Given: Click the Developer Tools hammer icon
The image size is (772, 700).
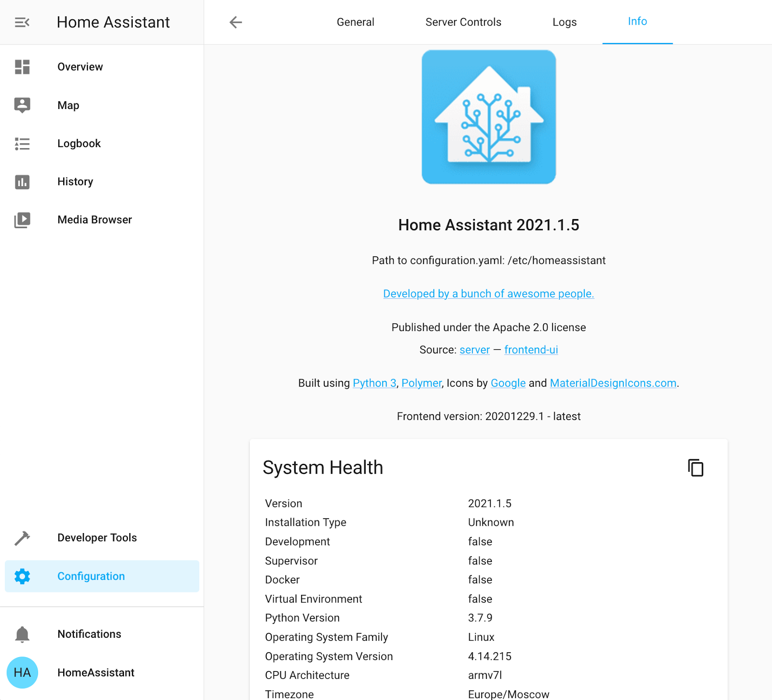Looking at the screenshot, I should click(x=22, y=538).
